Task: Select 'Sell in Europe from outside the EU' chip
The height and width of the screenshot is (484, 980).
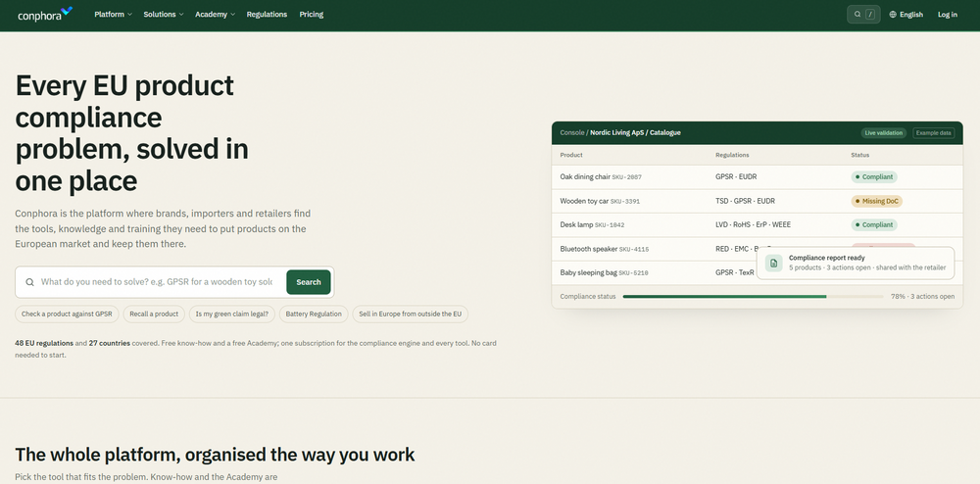Action: click(x=410, y=315)
